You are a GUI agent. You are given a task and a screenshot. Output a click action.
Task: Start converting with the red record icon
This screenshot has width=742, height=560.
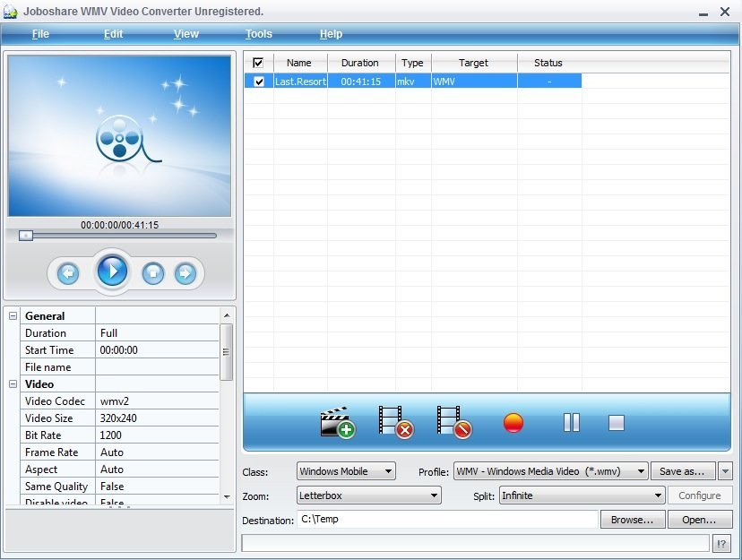511,421
